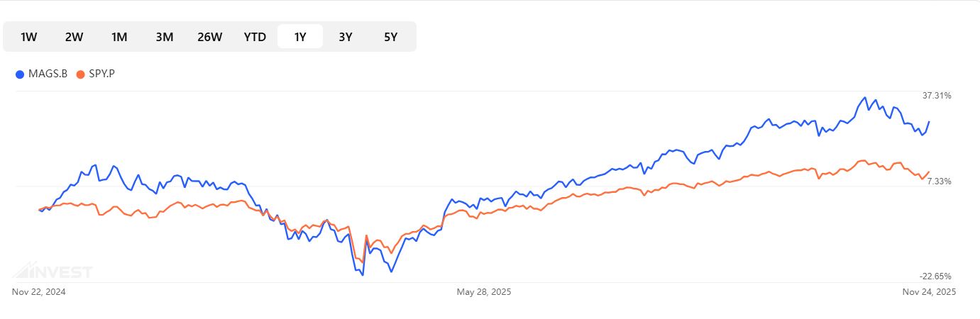Select the 26W range option
The image size is (980, 319).
(210, 37)
